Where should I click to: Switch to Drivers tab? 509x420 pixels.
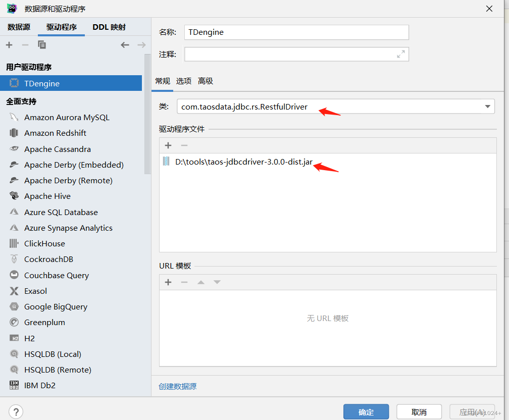(62, 27)
